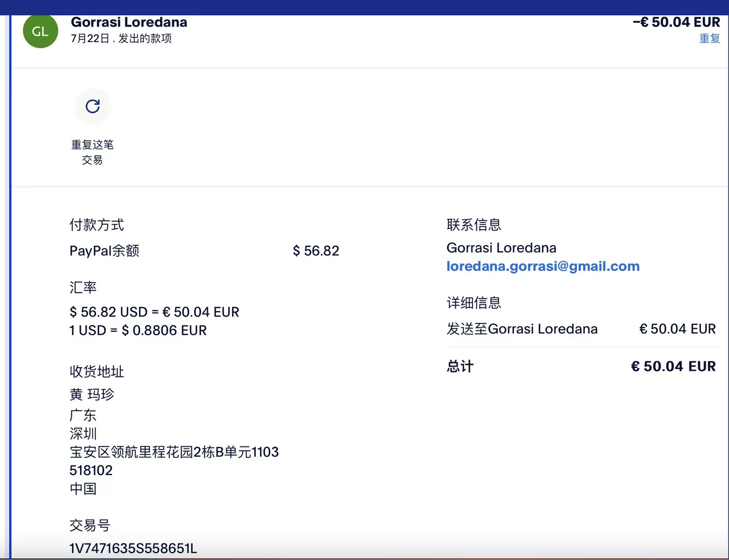Click the address line 宝安区领航里程花园2栋B单元1103
The image size is (729, 560).
pos(174,452)
